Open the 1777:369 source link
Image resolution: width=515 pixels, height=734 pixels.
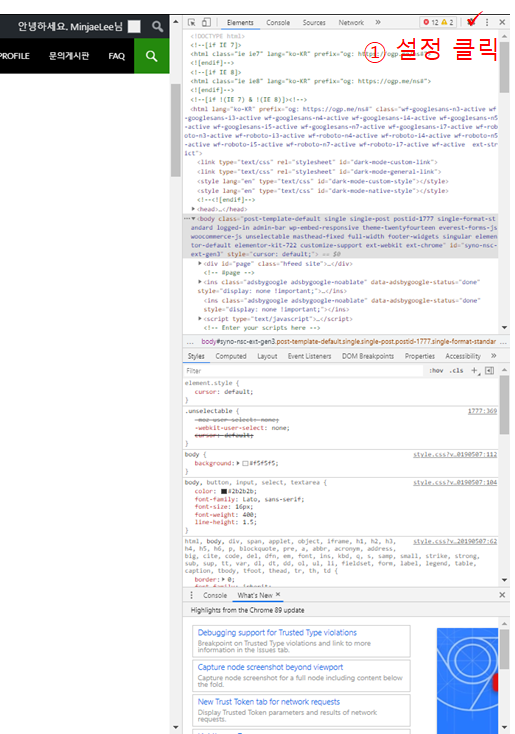pyautogui.click(x=482, y=411)
